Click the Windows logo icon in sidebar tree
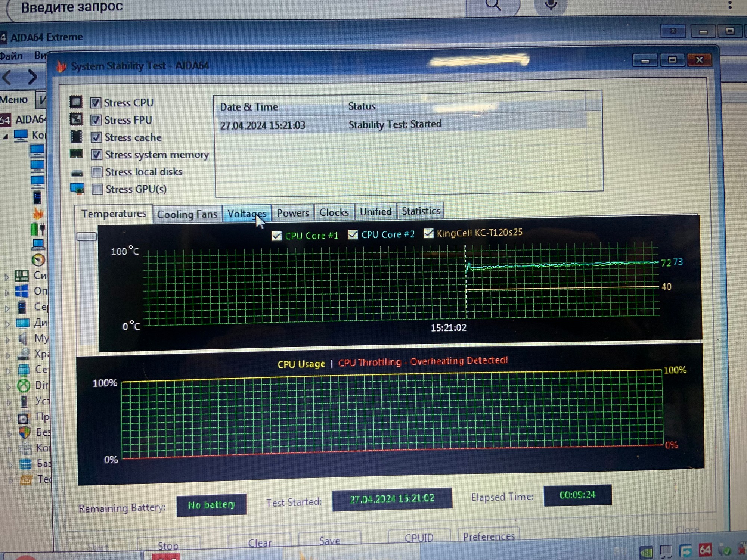This screenshot has height=560, width=747. pyautogui.click(x=22, y=291)
